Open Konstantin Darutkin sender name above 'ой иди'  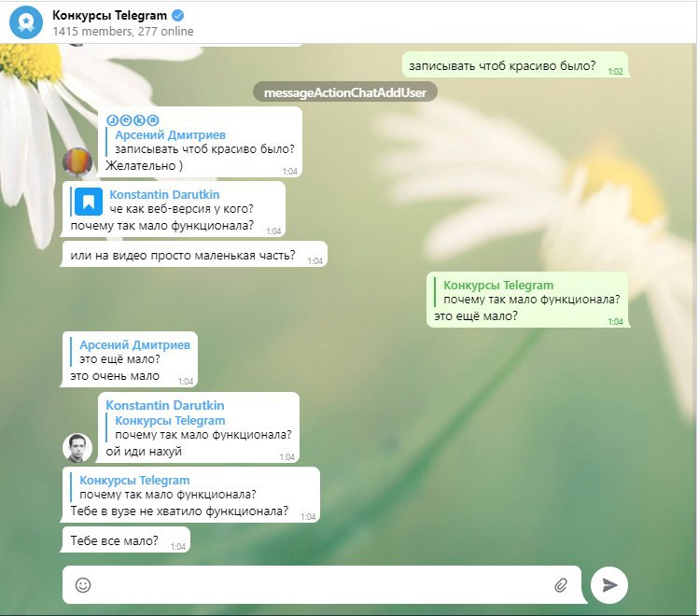pos(165,405)
